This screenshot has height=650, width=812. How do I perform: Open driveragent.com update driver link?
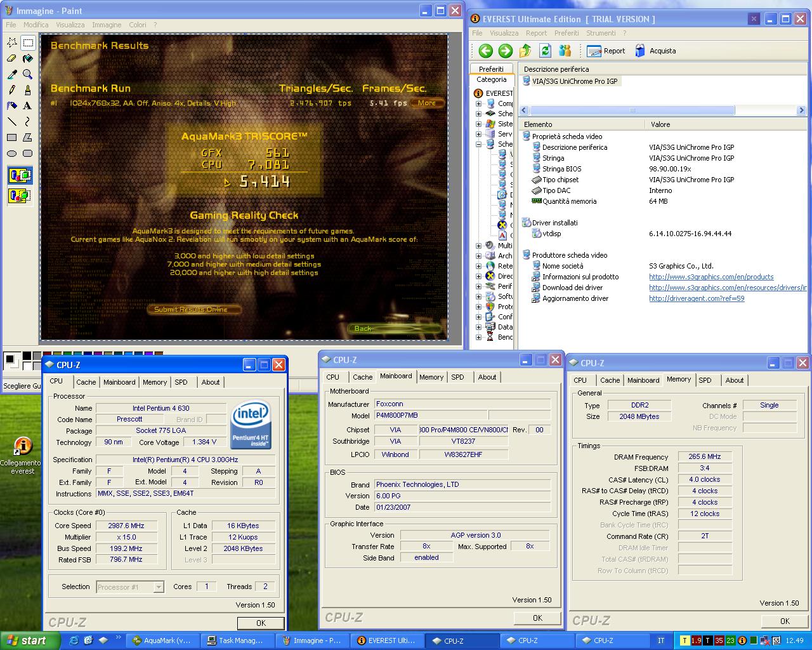[x=697, y=298]
